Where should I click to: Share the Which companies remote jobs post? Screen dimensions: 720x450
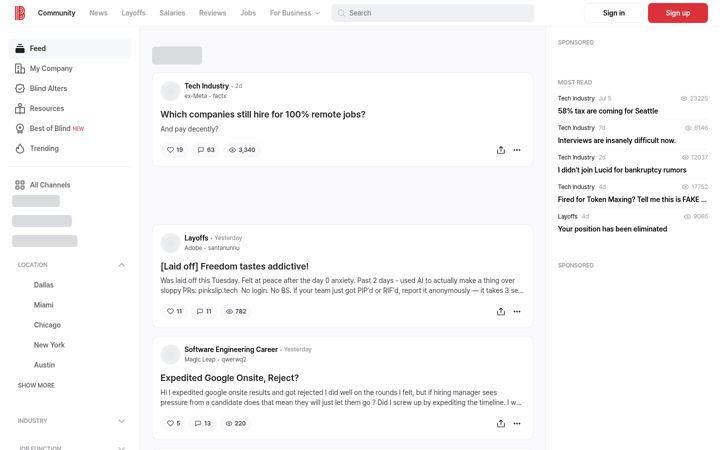point(501,150)
